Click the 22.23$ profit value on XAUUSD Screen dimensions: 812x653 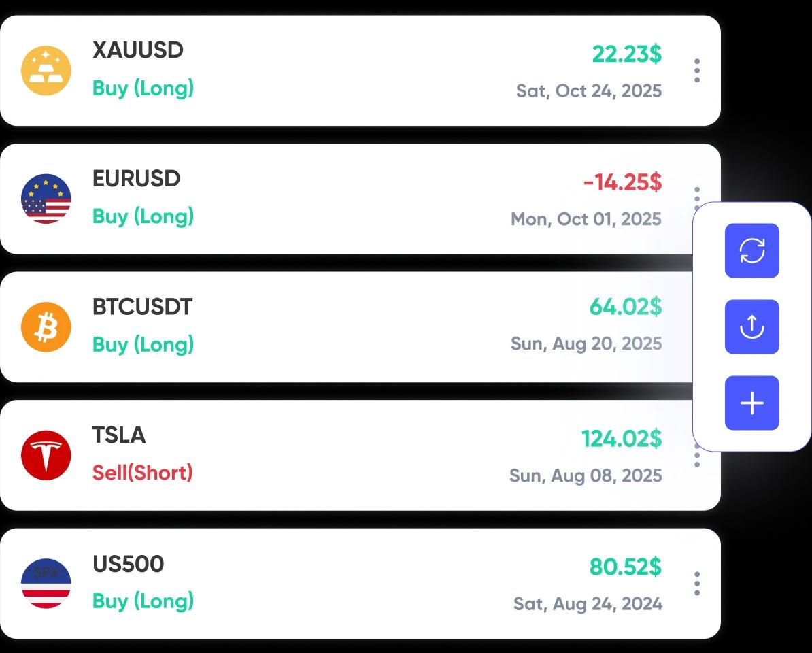626,54
